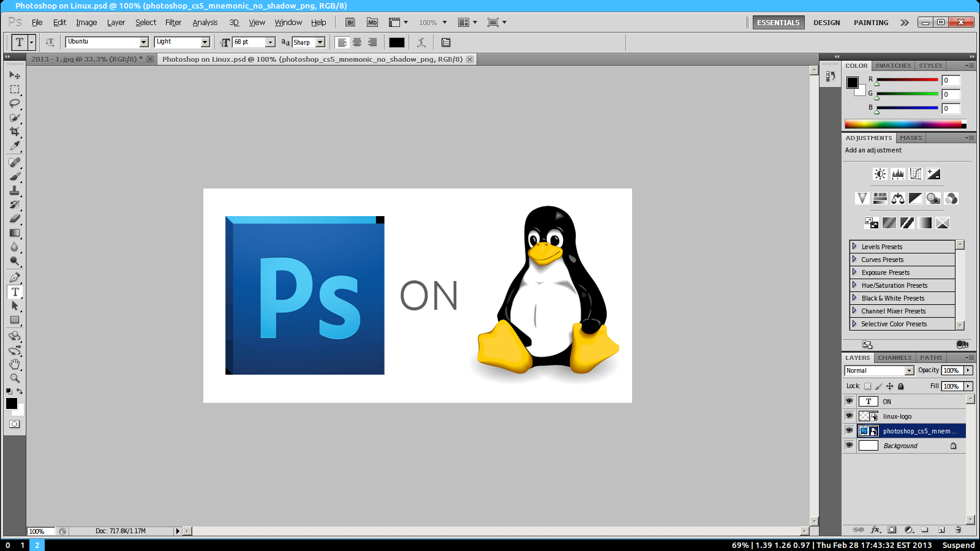The image size is (980, 551).
Task: Click the Create warped text icon
Action: [x=421, y=42]
